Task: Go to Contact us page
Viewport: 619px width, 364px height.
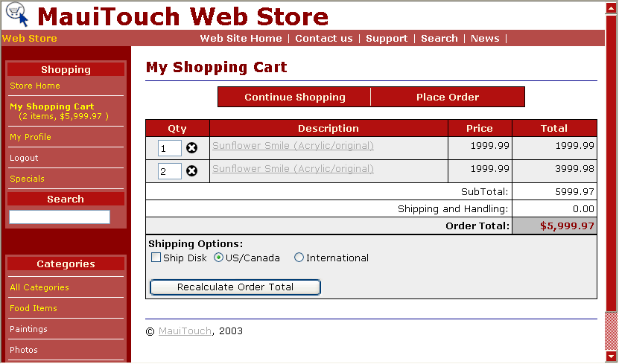Action: click(324, 39)
